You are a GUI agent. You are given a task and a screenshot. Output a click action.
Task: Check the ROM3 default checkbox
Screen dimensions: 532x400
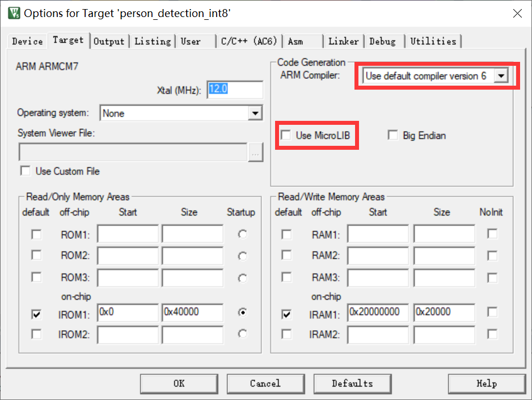[x=36, y=277]
